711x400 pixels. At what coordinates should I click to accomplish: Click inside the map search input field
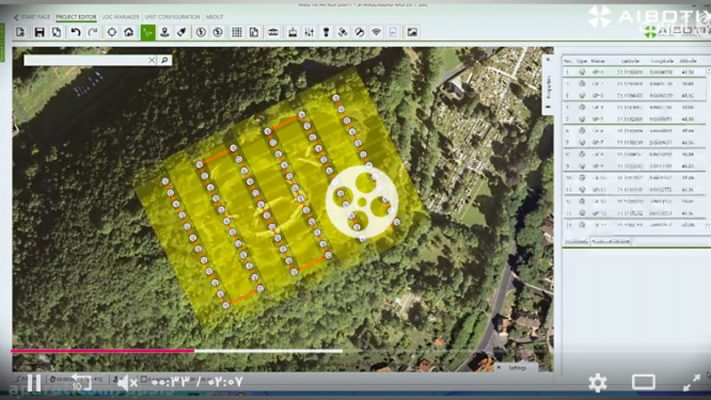86,60
